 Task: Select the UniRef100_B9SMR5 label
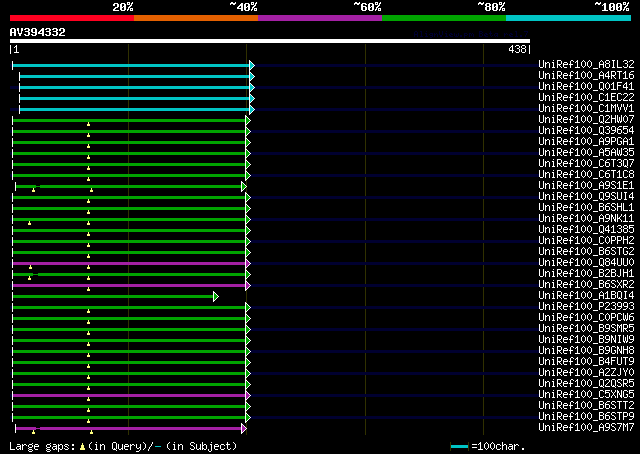pos(586,329)
